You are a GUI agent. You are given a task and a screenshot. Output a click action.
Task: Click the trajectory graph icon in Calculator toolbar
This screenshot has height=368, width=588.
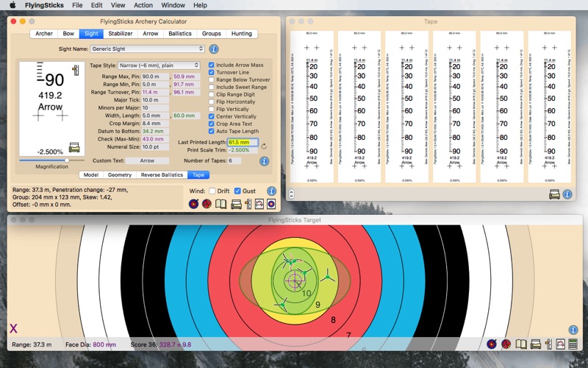point(259,204)
